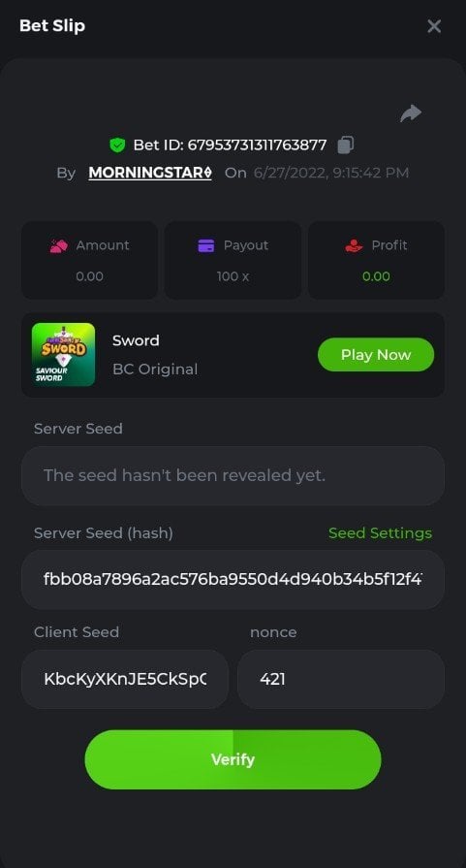The height and width of the screenshot is (868, 466).
Task: Close the Bet Slip dialog
Action: [434, 26]
